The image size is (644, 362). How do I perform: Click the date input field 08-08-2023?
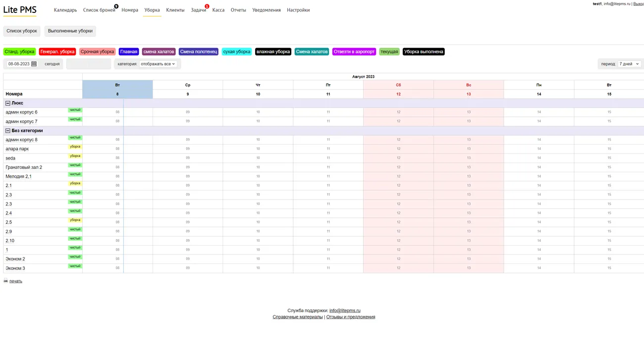point(19,64)
